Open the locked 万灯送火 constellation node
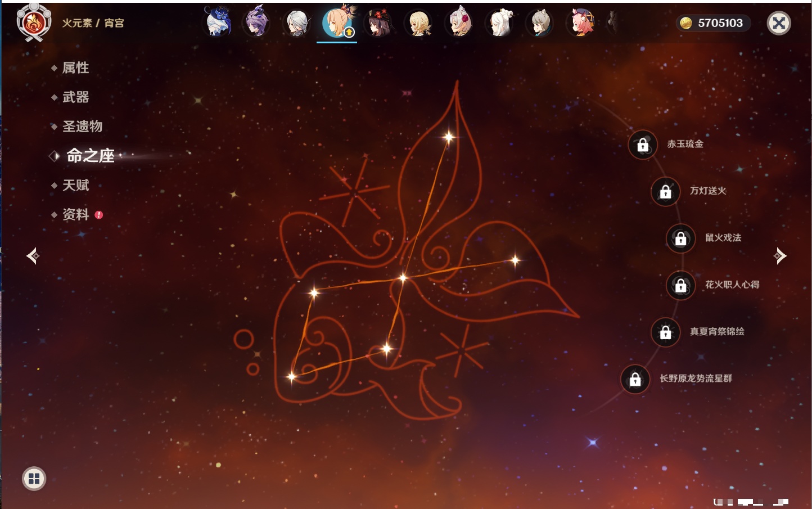 666,191
